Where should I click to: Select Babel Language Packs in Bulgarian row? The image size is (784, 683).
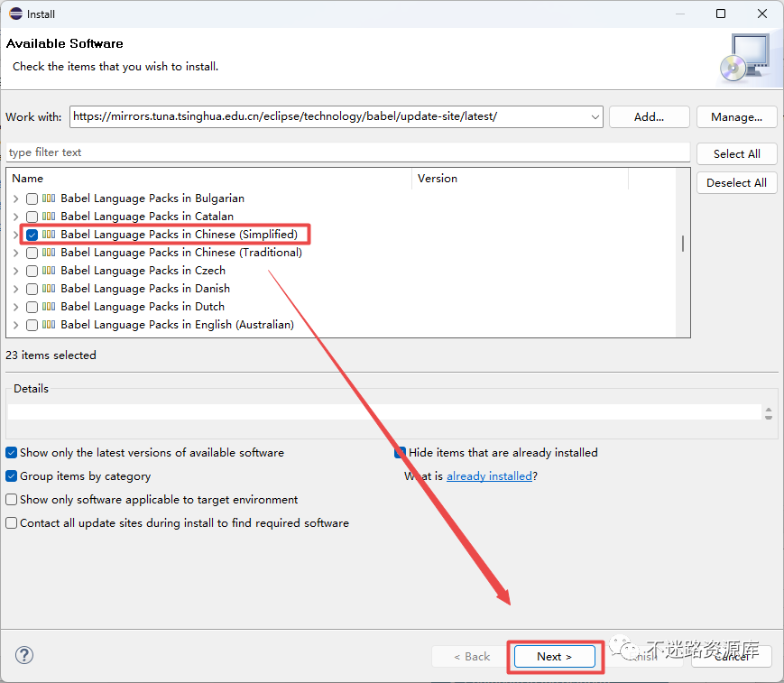[152, 198]
